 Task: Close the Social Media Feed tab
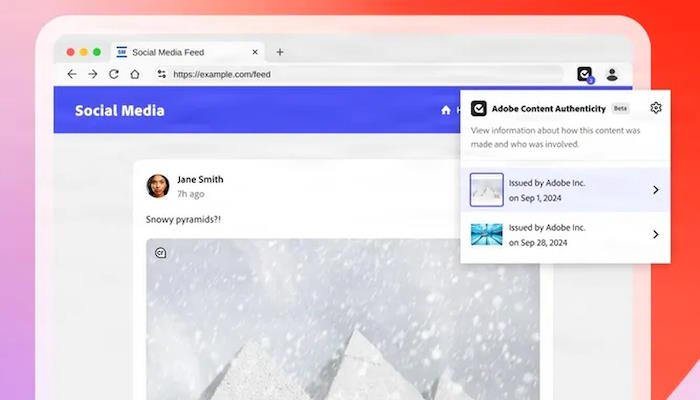(x=255, y=52)
